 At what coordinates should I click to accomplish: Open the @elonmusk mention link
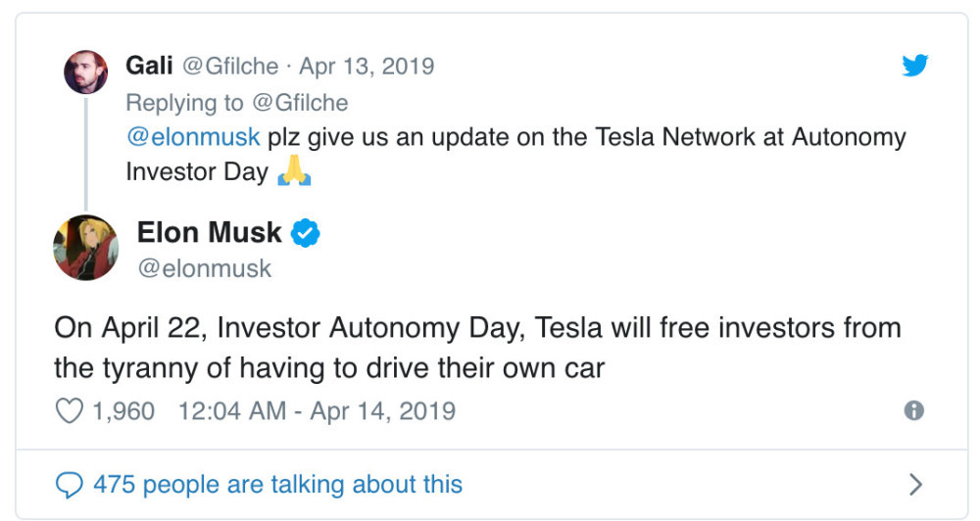pyautogui.click(x=193, y=137)
